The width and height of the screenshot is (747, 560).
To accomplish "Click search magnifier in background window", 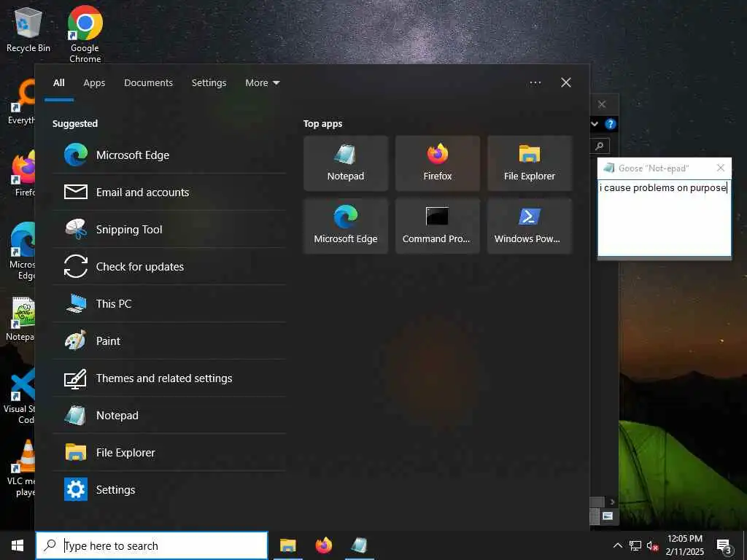I will 600,146.
